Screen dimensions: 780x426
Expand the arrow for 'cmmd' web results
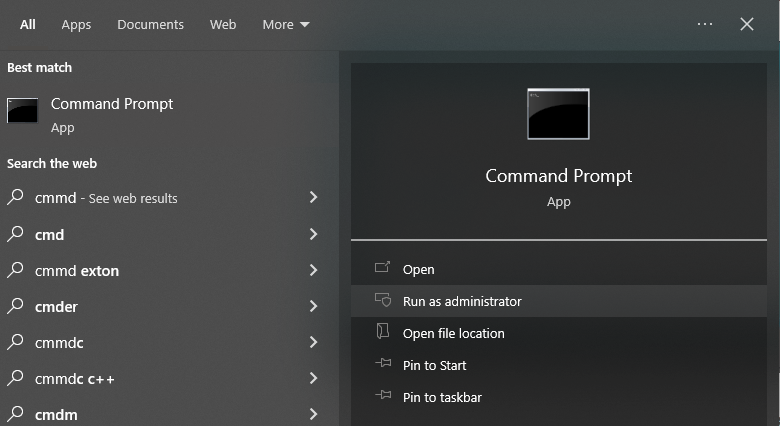(x=313, y=198)
